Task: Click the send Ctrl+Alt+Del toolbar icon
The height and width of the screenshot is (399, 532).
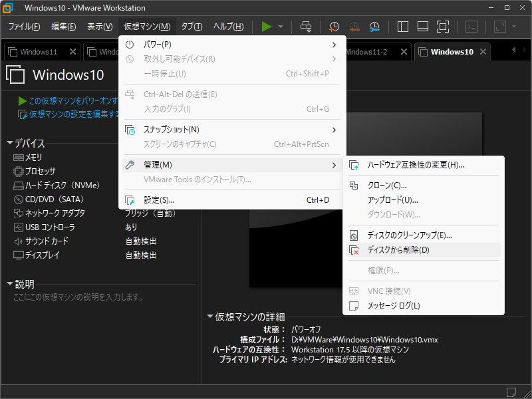Action: click(306, 27)
